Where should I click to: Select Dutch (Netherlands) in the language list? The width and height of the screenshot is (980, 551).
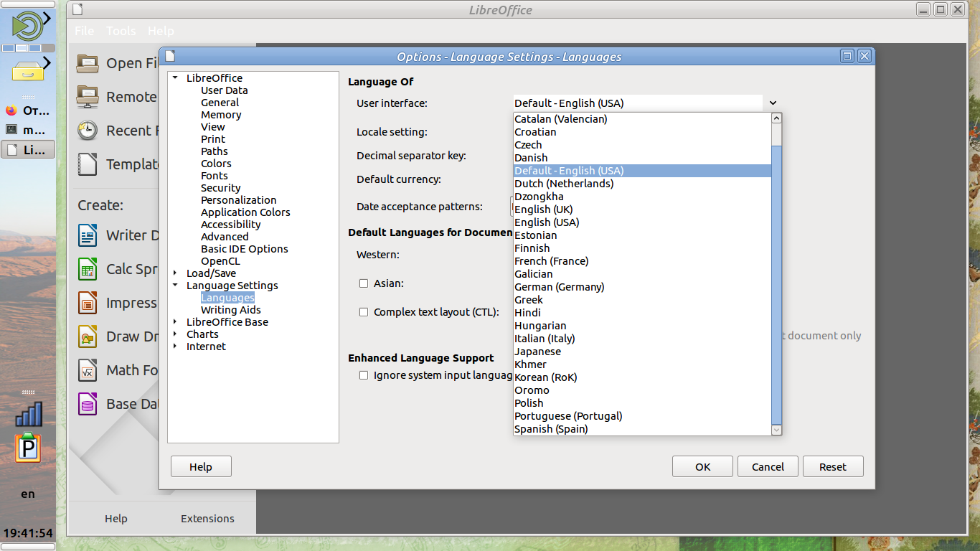tap(643, 184)
